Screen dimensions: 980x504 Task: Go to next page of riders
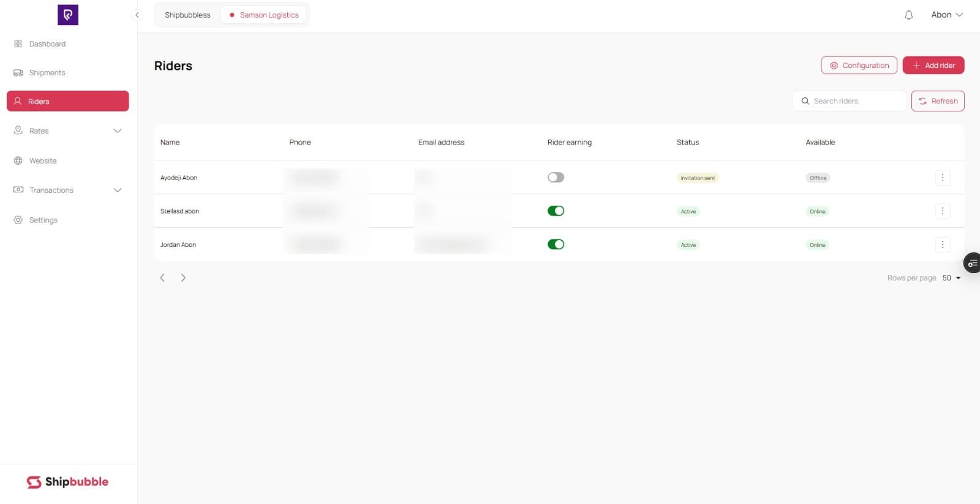tap(183, 278)
